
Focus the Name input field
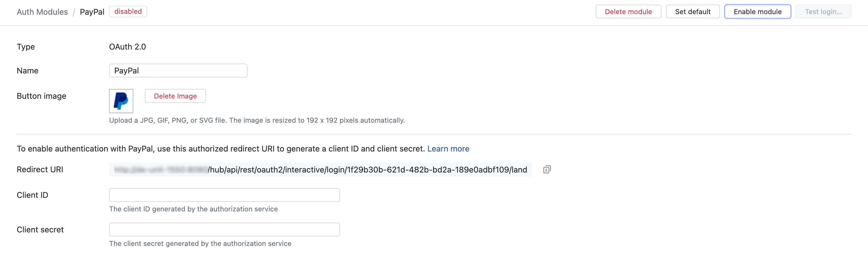(178, 71)
